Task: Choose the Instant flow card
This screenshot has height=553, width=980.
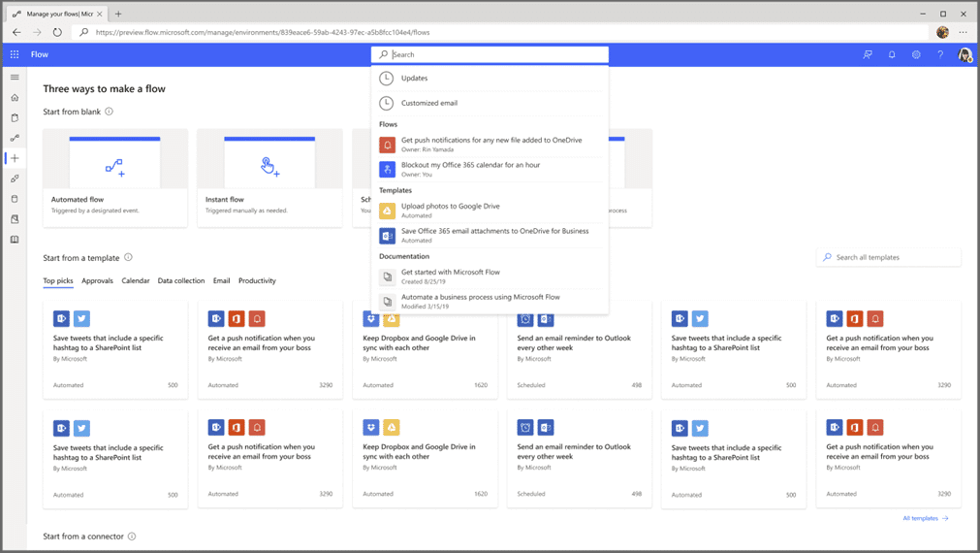Action: pos(269,177)
